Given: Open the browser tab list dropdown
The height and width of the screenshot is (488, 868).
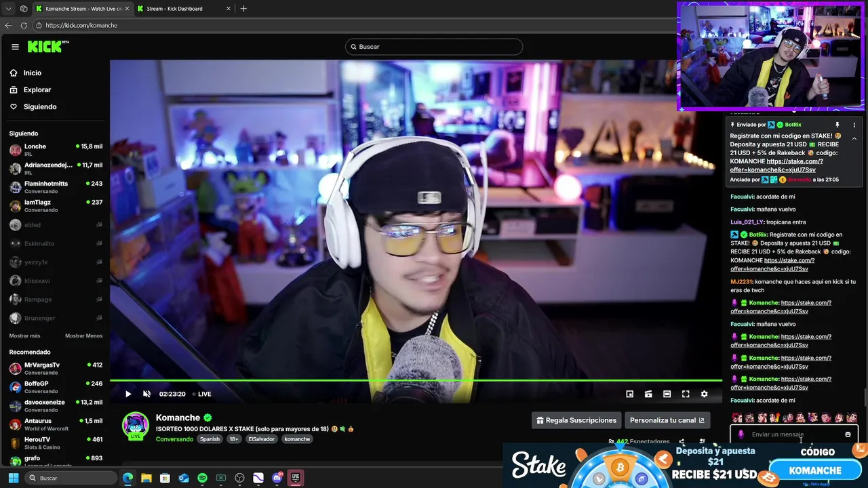Looking at the screenshot, I should 8,9.
